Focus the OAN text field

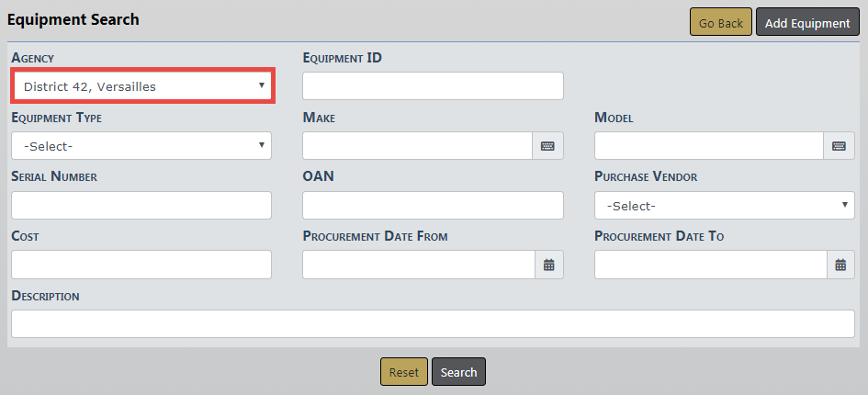click(433, 206)
